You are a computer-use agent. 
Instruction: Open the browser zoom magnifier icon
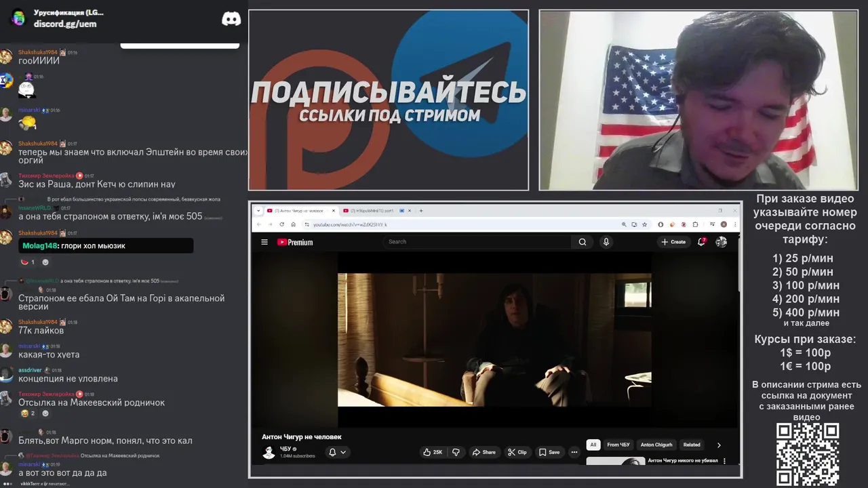[624, 224]
